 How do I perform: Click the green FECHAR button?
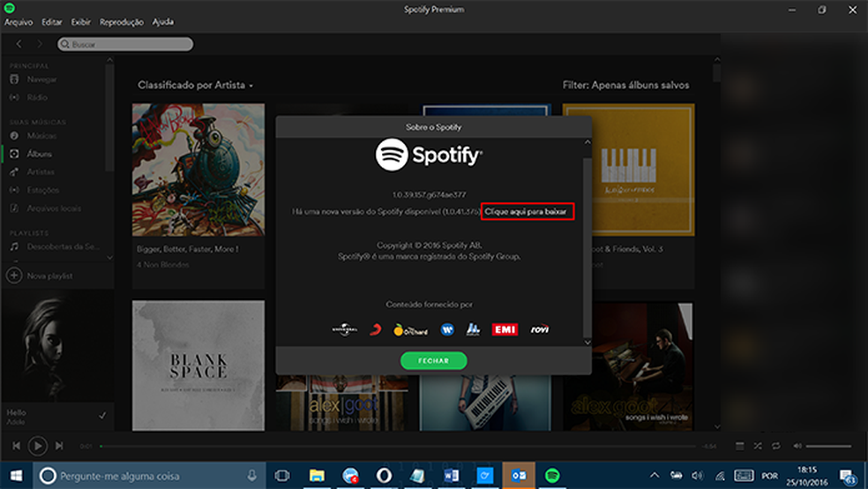[x=433, y=360]
